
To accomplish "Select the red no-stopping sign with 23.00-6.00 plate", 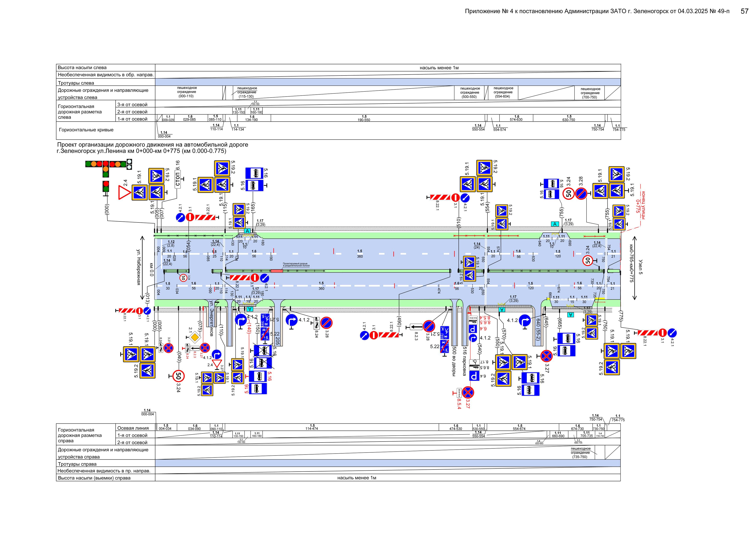I will (x=468, y=392).
